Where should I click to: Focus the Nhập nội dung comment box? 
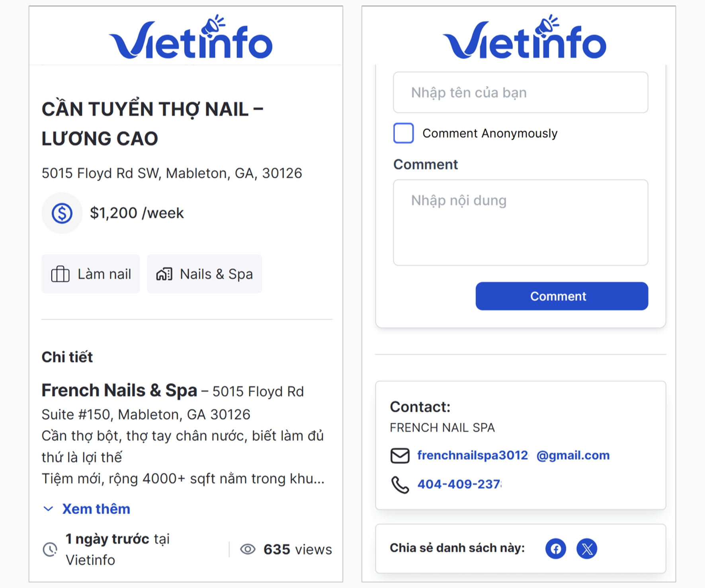pyautogui.click(x=520, y=223)
